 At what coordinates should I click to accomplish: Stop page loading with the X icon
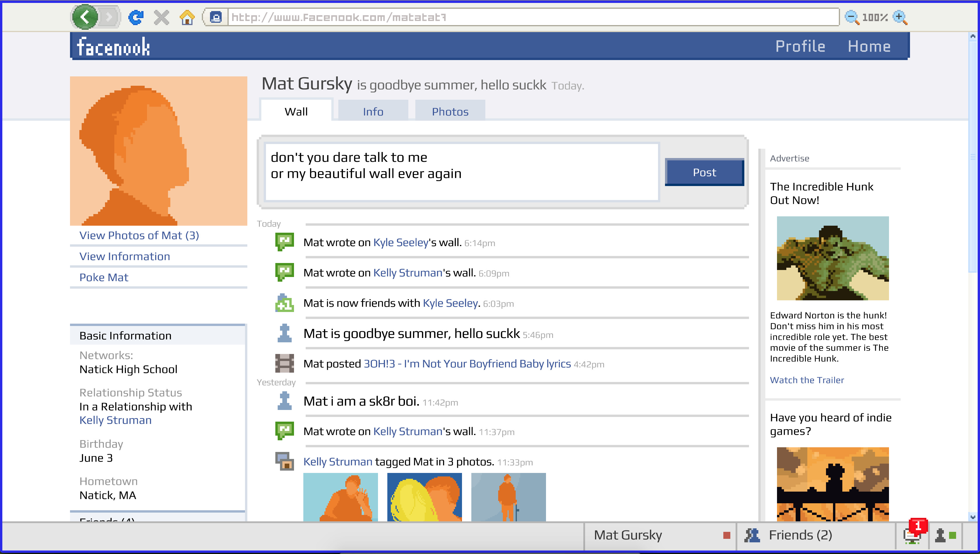click(x=161, y=17)
